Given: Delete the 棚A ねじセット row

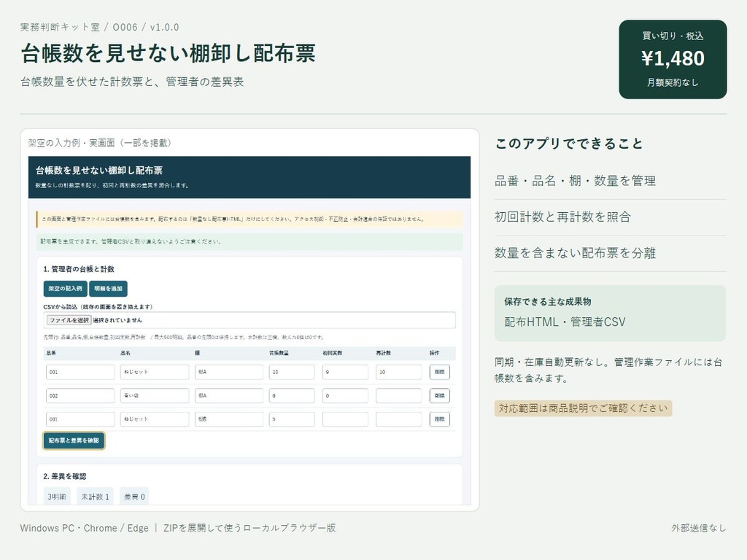Looking at the screenshot, I should click(439, 372).
